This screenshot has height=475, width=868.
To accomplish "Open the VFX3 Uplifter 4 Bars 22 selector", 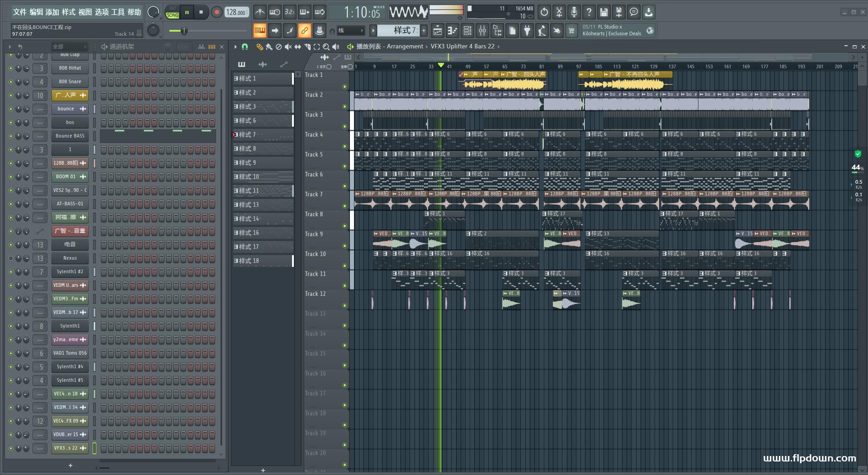I will 462,47.
